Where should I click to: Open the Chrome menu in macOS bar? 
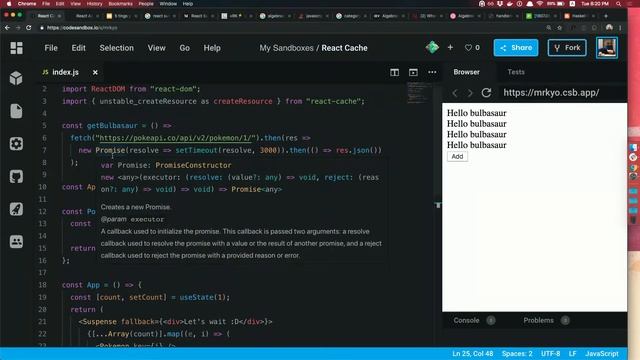(27, 4)
